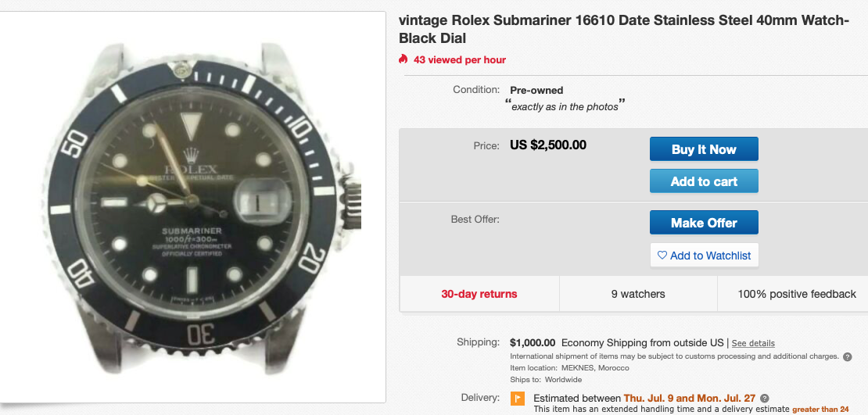Click the Pre-owned condition text
The height and width of the screenshot is (415, 868).
(536, 90)
